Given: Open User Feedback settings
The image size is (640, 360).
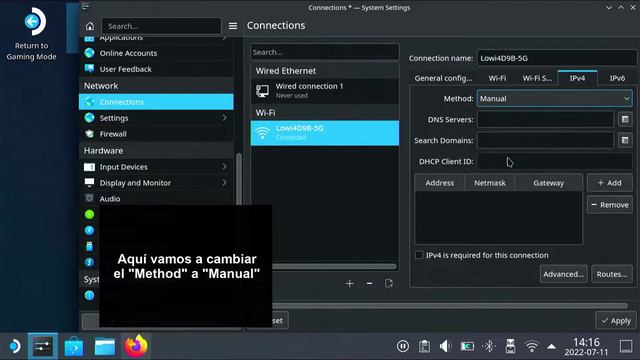Looking at the screenshot, I should pos(156,69).
